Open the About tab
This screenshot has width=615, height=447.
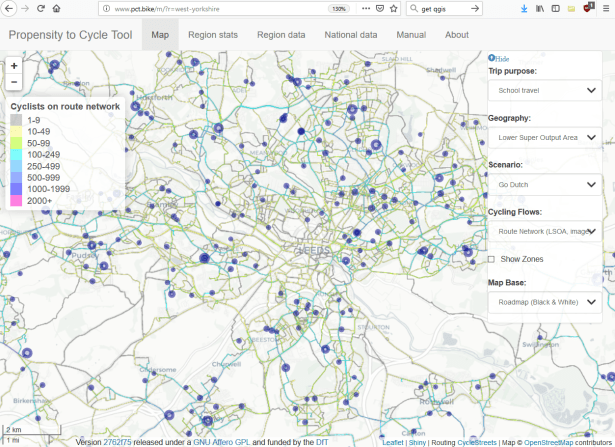(x=457, y=35)
